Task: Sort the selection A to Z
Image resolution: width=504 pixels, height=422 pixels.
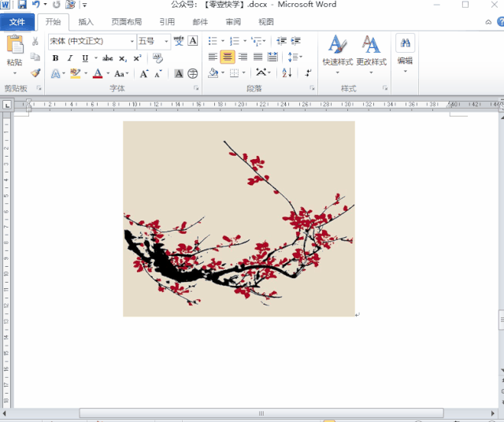Action: [287, 73]
